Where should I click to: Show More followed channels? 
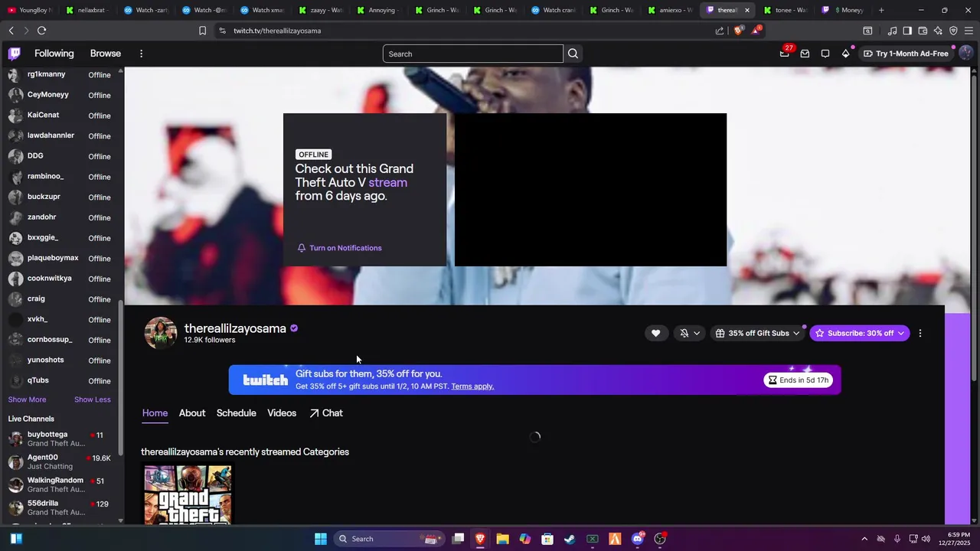pyautogui.click(x=27, y=399)
